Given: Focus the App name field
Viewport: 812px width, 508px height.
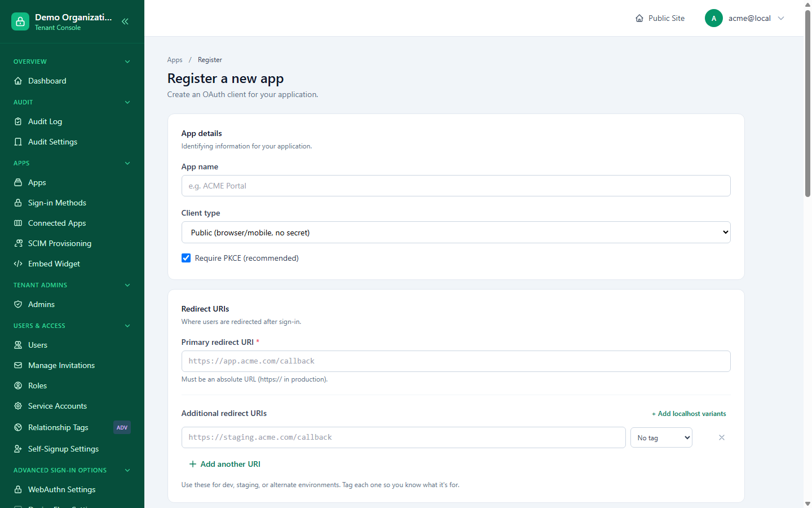Looking at the screenshot, I should 456,186.
